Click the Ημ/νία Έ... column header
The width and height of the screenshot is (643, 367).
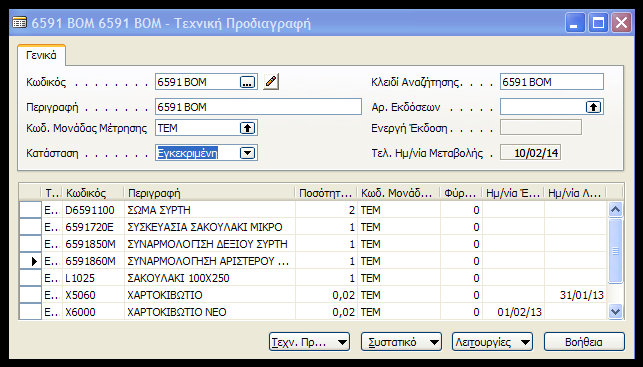(x=513, y=193)
